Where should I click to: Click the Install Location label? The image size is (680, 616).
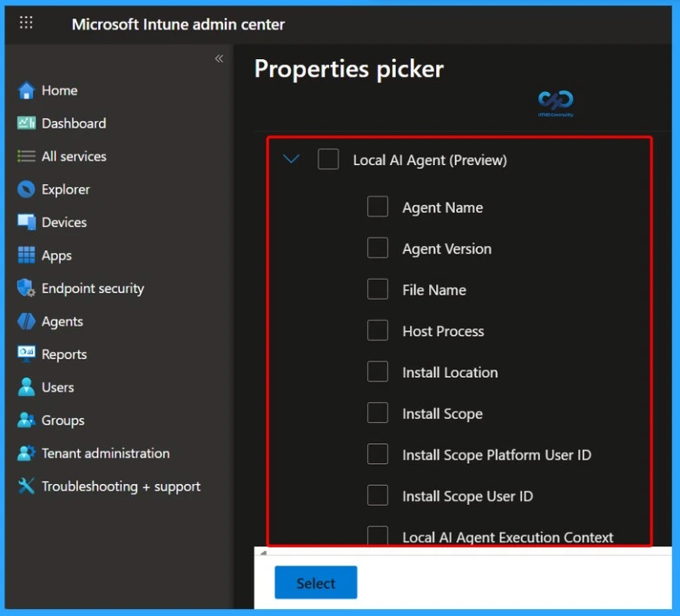(x=450, y=373)
